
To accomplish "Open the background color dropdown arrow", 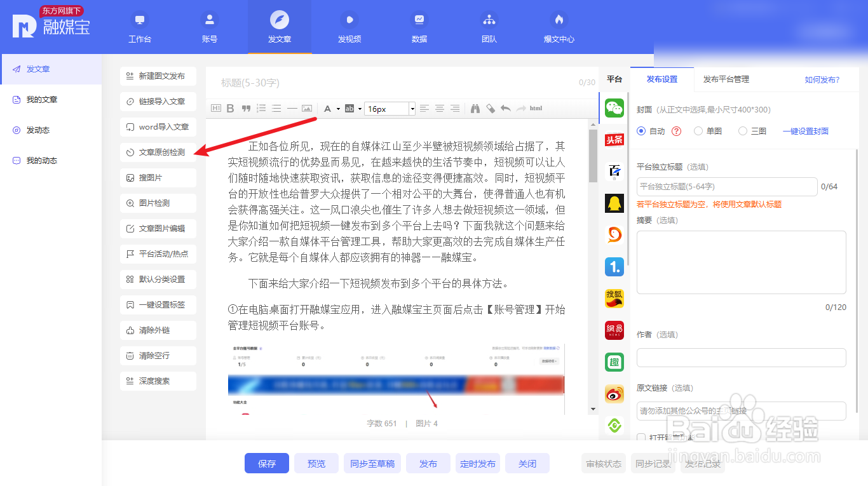I will [360, 109].
